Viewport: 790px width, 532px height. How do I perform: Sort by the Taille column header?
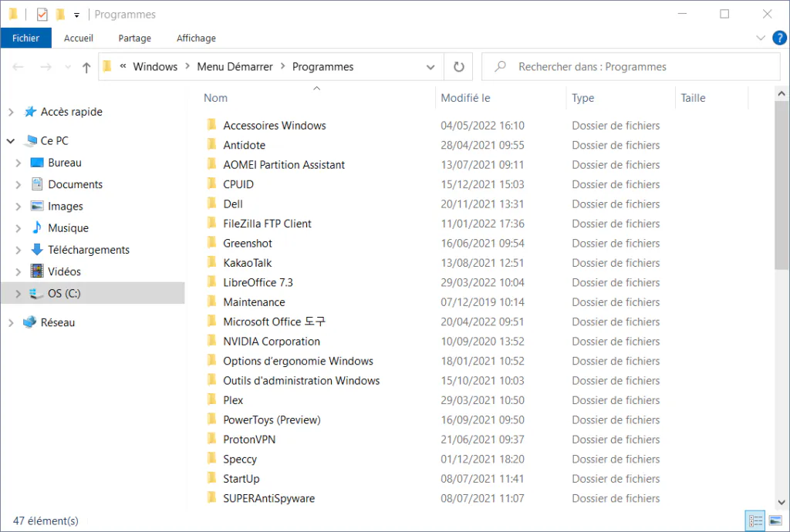[x=694, y=98]
